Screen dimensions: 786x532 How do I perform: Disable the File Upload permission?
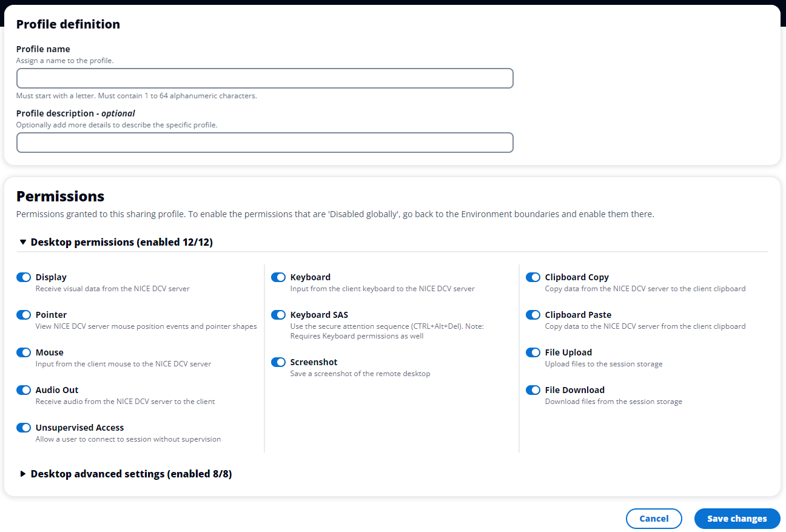[x=532, y=352]
